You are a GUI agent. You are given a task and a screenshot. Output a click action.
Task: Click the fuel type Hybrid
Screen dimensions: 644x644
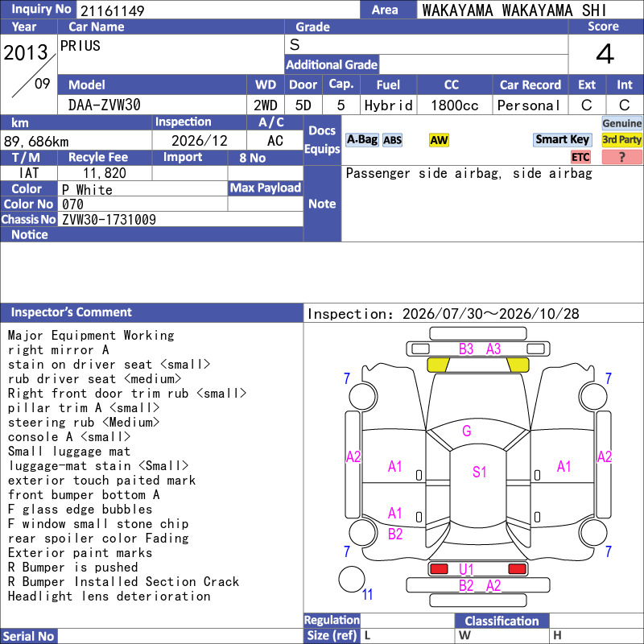[x=388, y=105]
